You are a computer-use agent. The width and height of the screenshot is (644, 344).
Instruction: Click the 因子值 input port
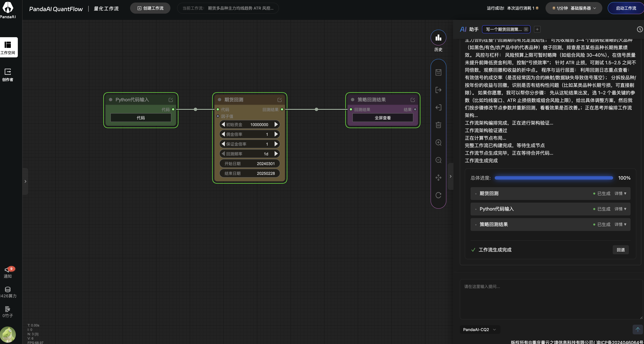point(218,116)
